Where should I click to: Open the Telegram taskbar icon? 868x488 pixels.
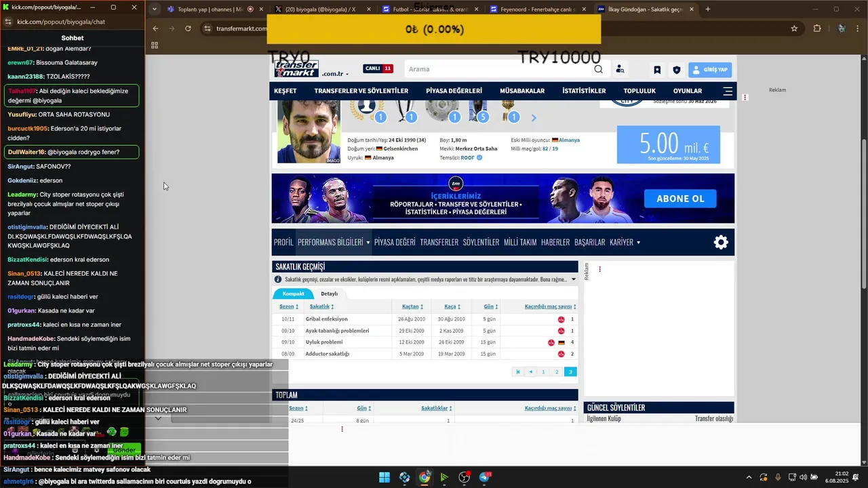click(486, 477)
